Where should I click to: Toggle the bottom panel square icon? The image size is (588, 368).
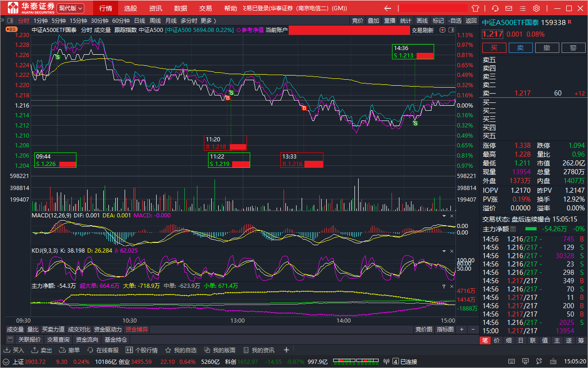coord(10,340)
